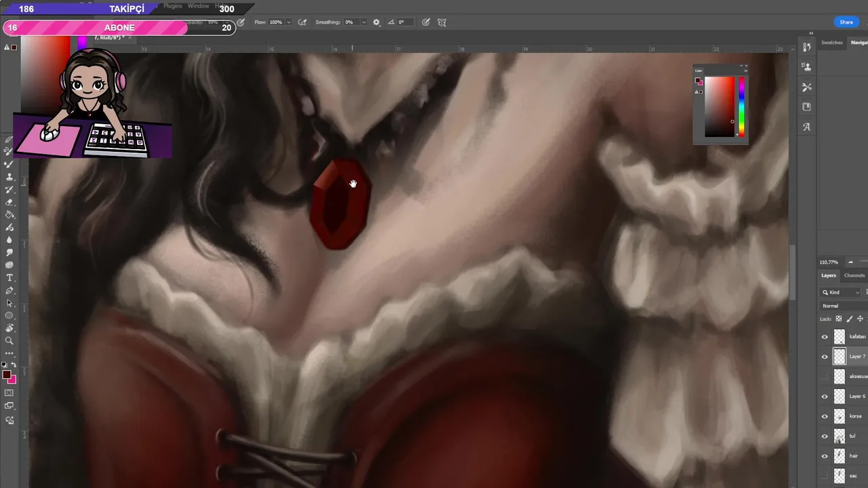Select the Eraser tool
The image size is (868, 488).
(x=9, y=202)
